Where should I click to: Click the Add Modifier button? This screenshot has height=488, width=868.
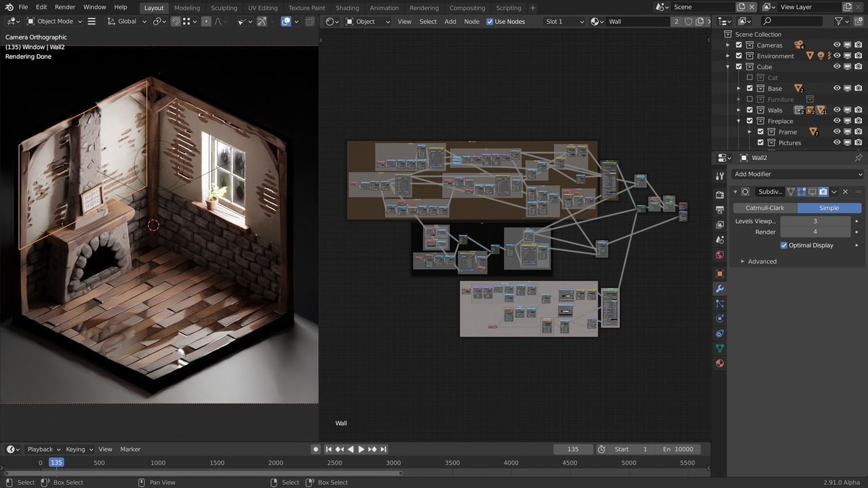click(x=797, y=174)
